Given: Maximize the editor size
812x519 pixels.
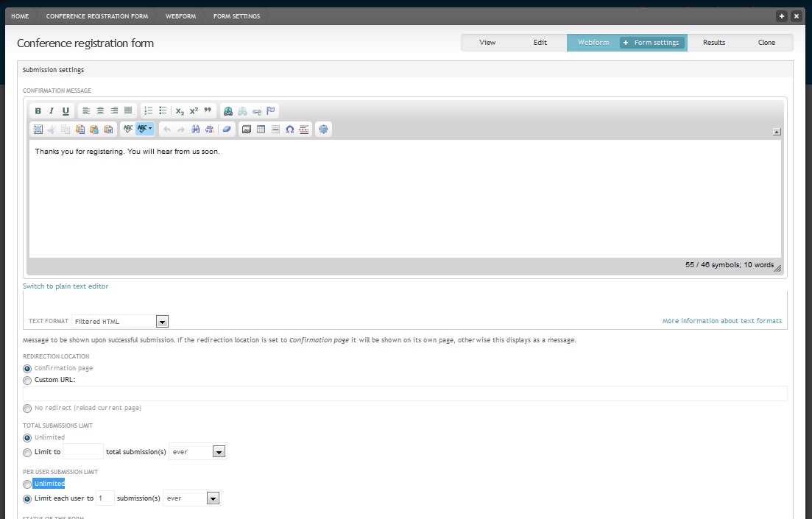Looking at the screenshot, I should coord(323,130).
